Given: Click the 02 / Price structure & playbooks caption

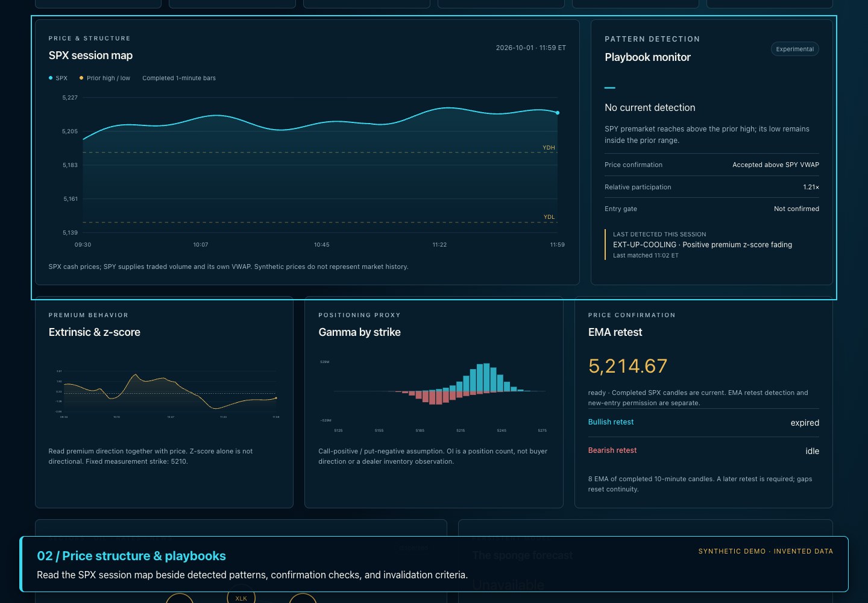Looking at the screenshot, I should 131,556.
